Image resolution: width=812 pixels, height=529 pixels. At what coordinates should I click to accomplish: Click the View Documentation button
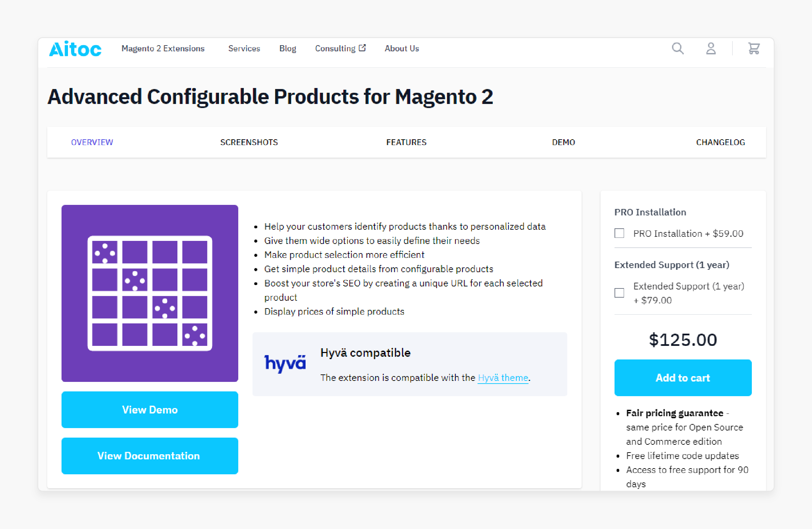149,456
